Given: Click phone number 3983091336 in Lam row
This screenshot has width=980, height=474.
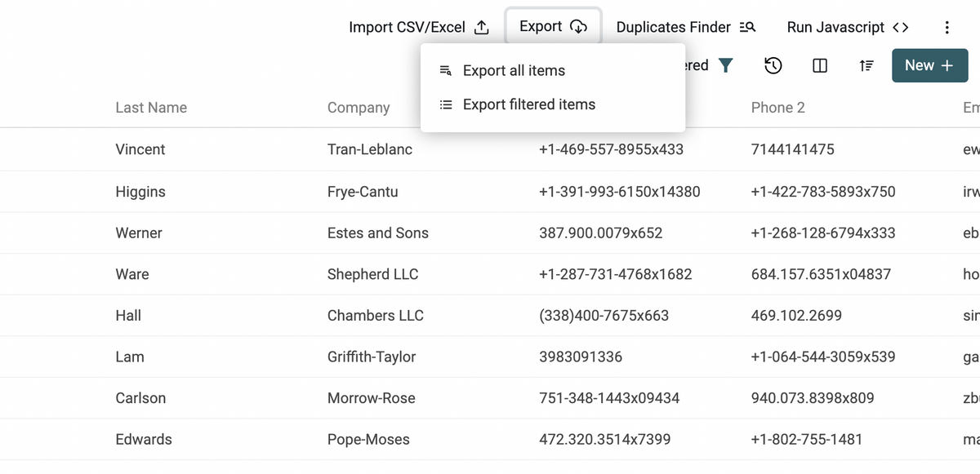Looking at the screenshot, I should pos(581,357).
